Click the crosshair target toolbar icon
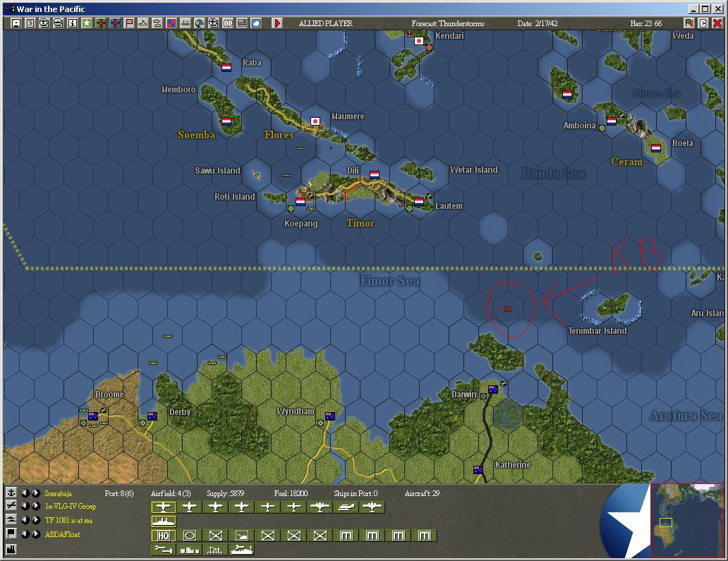The width and height of the screenshot is (728, 561). coord(214,23)
